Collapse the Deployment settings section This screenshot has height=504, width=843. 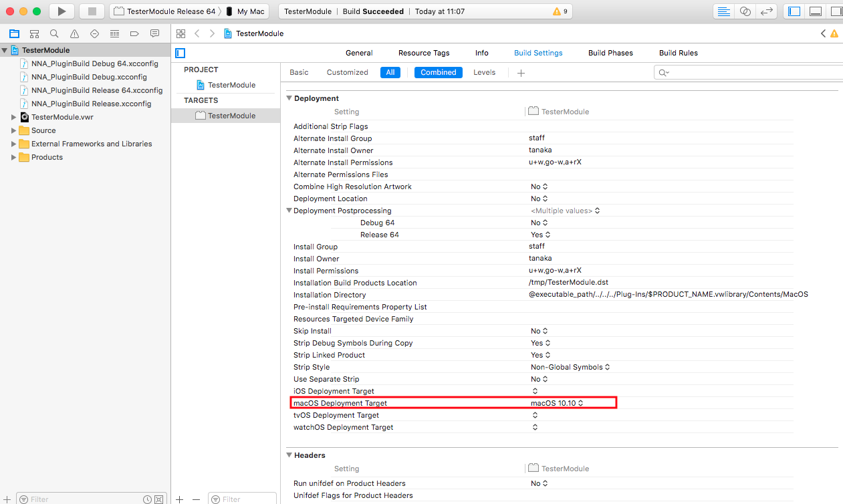(289, 98)
